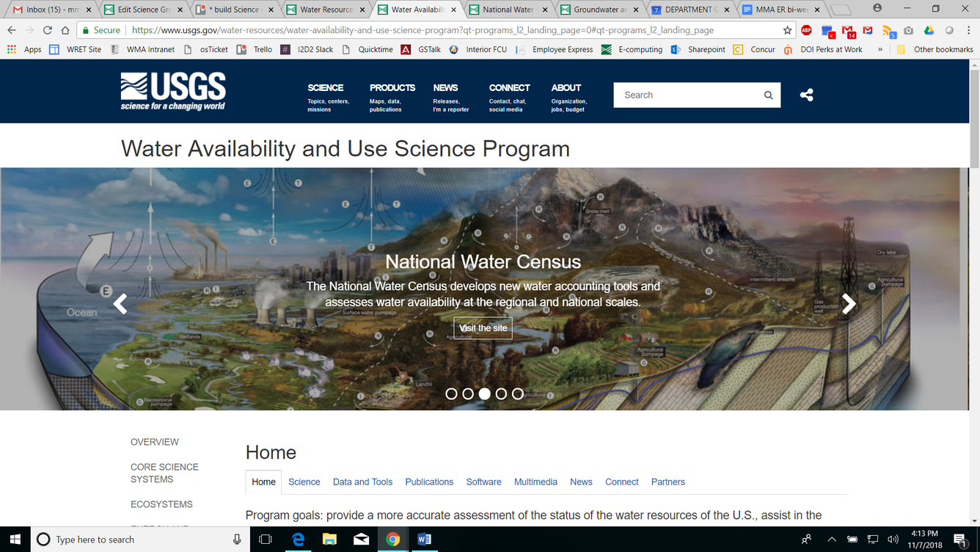Open Microsoft Edge from the taskbar
The height and width of the screenshot is (552, 980).
click(x=298, y=539)
